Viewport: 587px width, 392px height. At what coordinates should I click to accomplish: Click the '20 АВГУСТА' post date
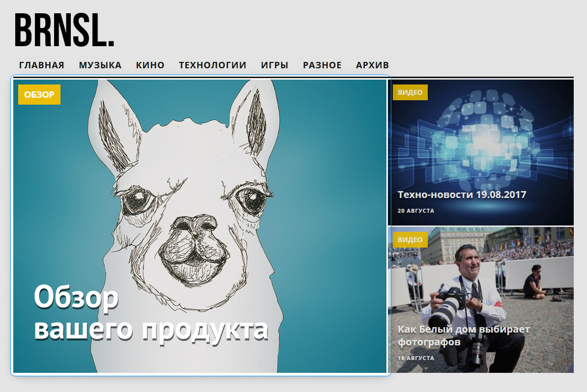[416, 211]
